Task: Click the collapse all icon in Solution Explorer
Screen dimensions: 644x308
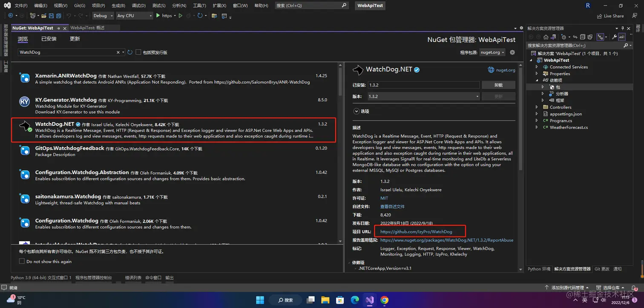Action: (583, 37)
